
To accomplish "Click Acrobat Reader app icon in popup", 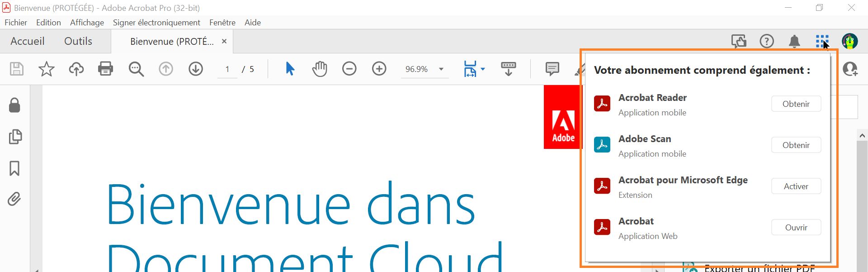I will click(602, 104).
